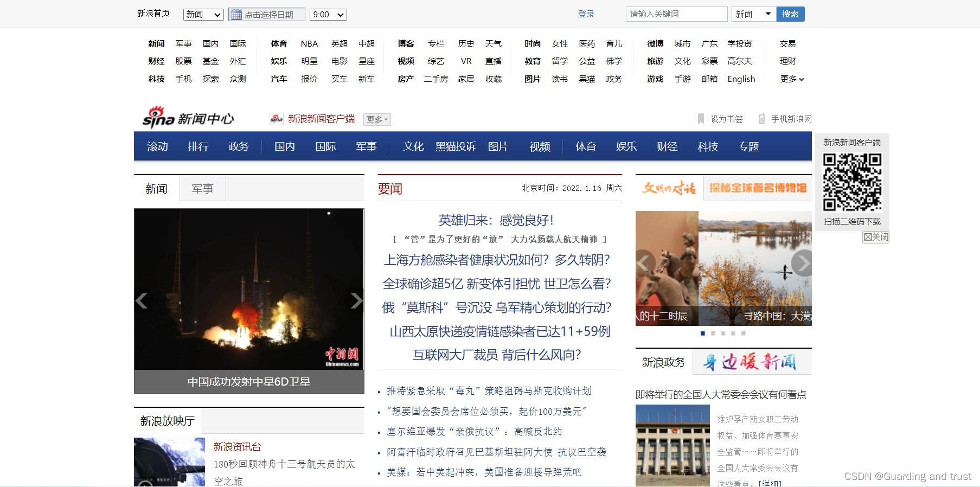Open 黑猫投诉 in the navigation bar
This screenshot has height=487, width=980.
[456, 146]
